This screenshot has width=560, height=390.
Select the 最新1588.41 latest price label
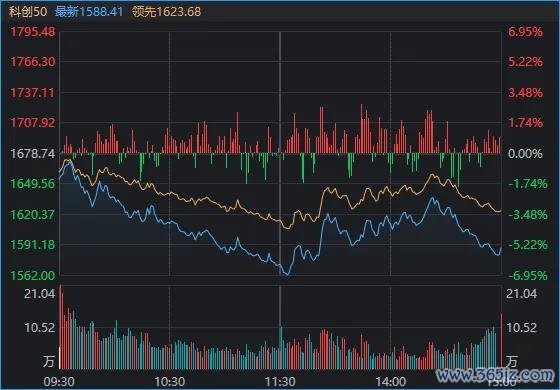click(x=89, y=12)
